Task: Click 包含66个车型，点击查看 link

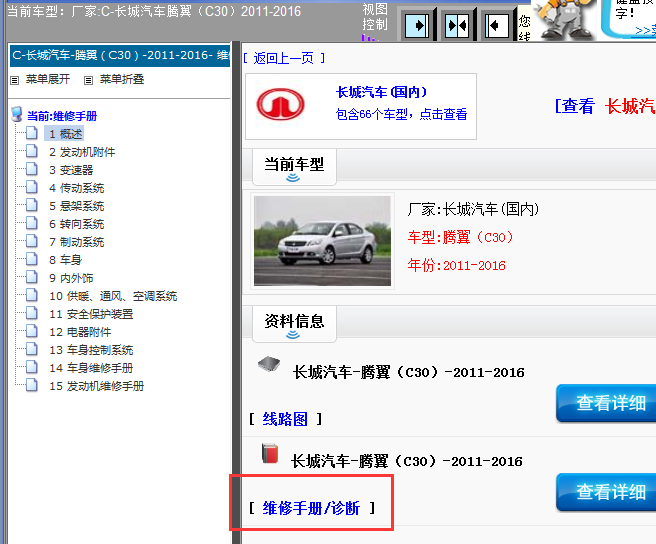Action: (x=401, y=114)
